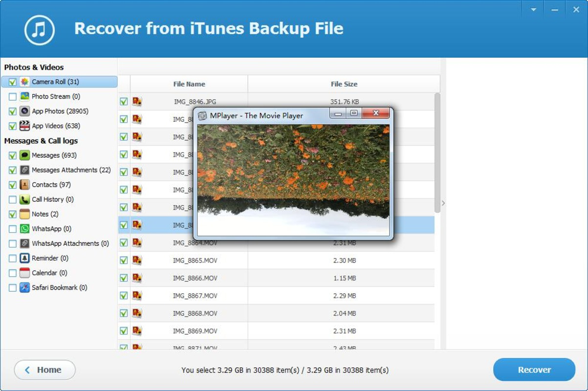The image size is (588, 391).
Task: Click the Safari Bookmark compass icon
Action: coord(24,287)
